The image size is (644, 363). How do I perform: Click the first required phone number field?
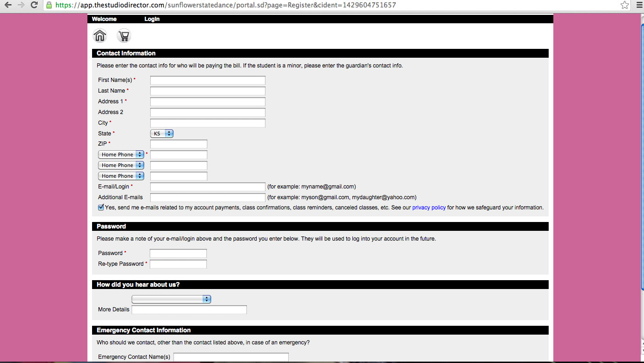coord(179,155)
